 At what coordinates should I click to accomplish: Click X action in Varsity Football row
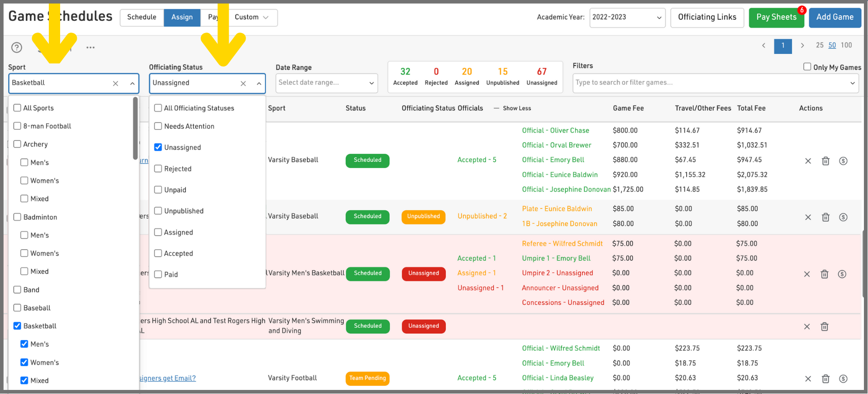point(807,379)
